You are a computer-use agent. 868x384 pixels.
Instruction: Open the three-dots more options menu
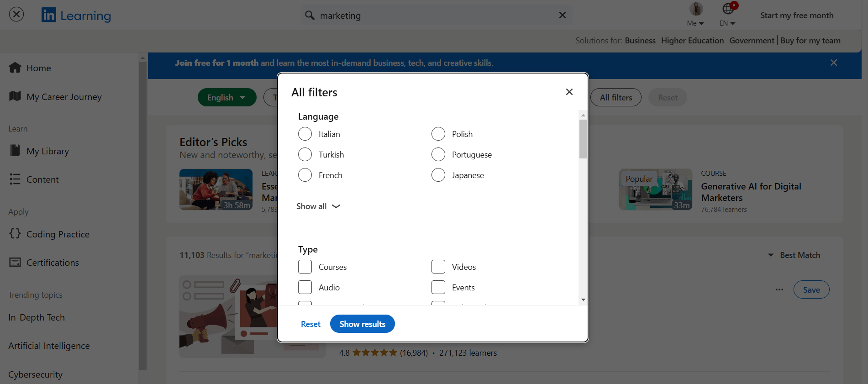pyautogui.click(x=779, y=289)
